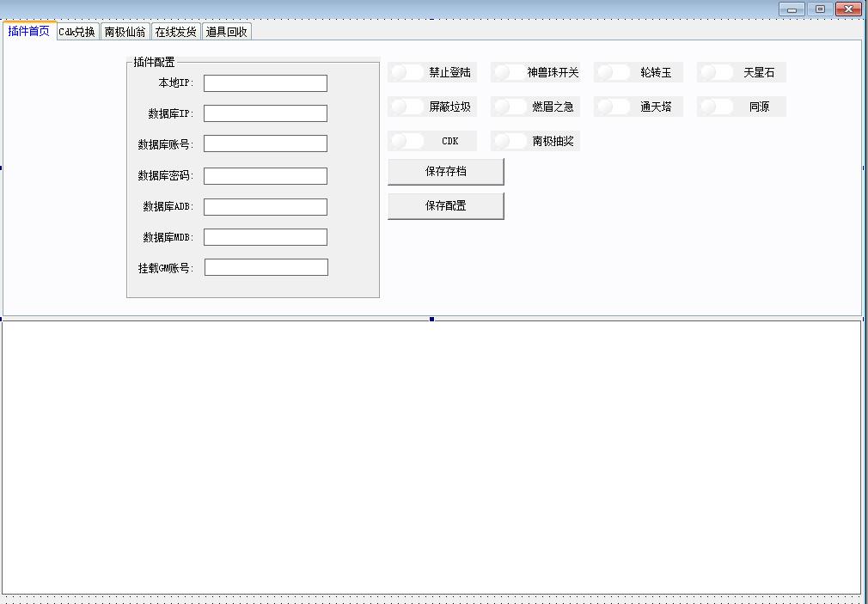The image size is (868, 604).
Task: Toggle the 南极抽奖 switch
Action: (x=510, y=141)
